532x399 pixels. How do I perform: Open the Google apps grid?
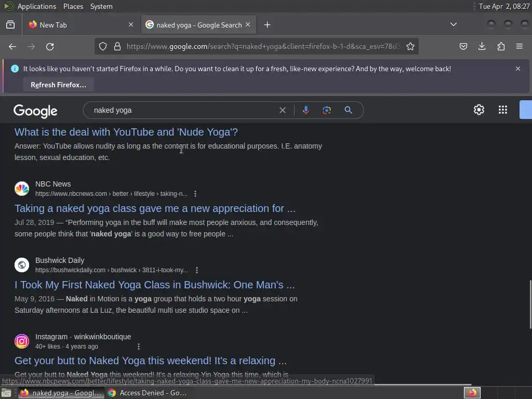tap(503, 110)
